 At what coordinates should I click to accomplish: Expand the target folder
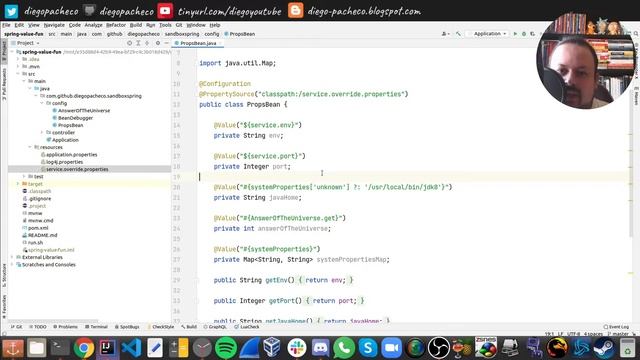tap(18, 184)
